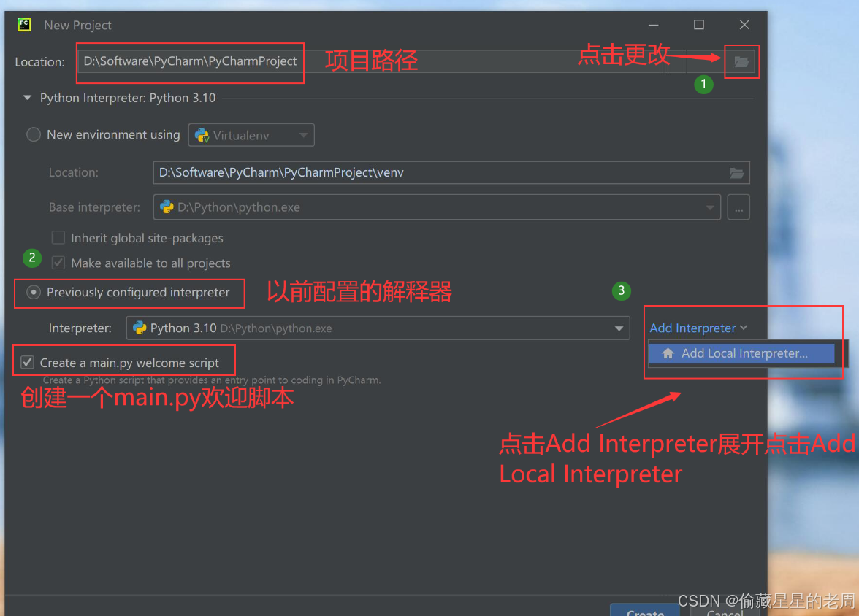Select Previously configured interpreter radio button

pos(34,293)
